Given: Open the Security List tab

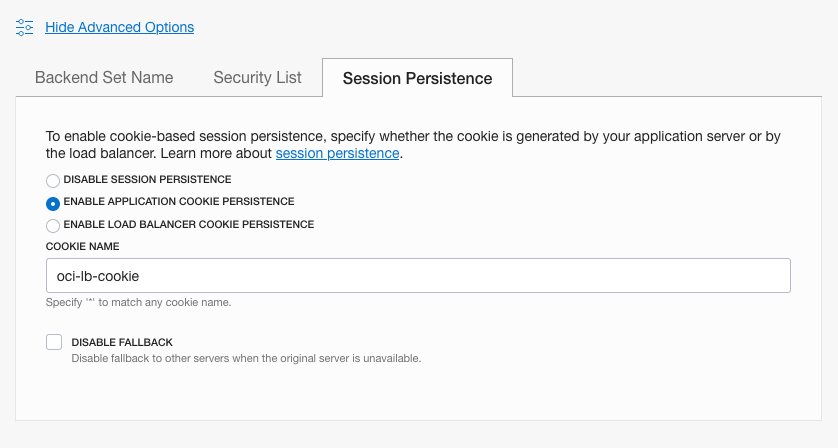Looking at the screenshot, I should 257,77.
